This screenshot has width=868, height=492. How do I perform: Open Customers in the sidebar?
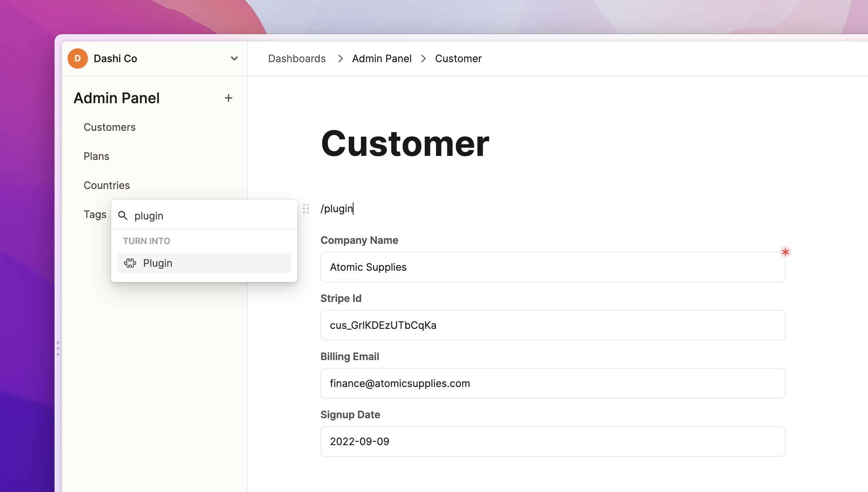coord(109,127)
